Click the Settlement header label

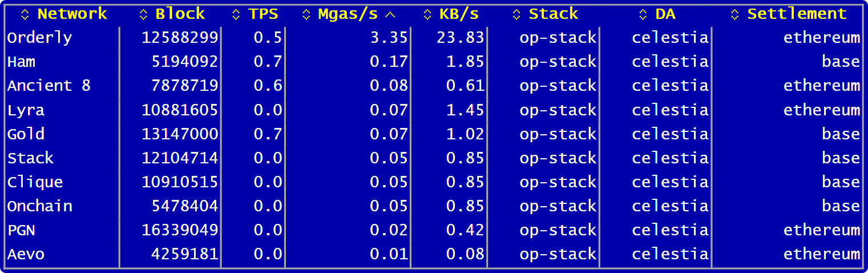coord(797,14)
